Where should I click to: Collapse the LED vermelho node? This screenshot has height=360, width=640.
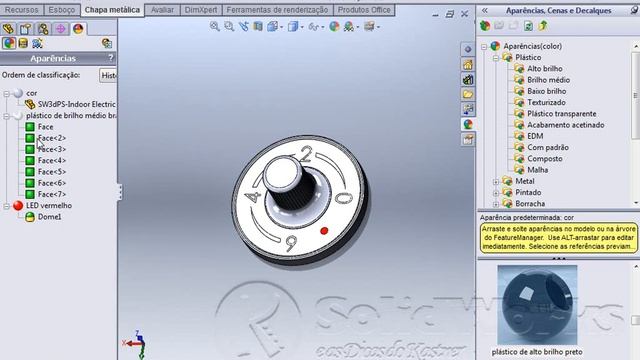coord(6,206)
